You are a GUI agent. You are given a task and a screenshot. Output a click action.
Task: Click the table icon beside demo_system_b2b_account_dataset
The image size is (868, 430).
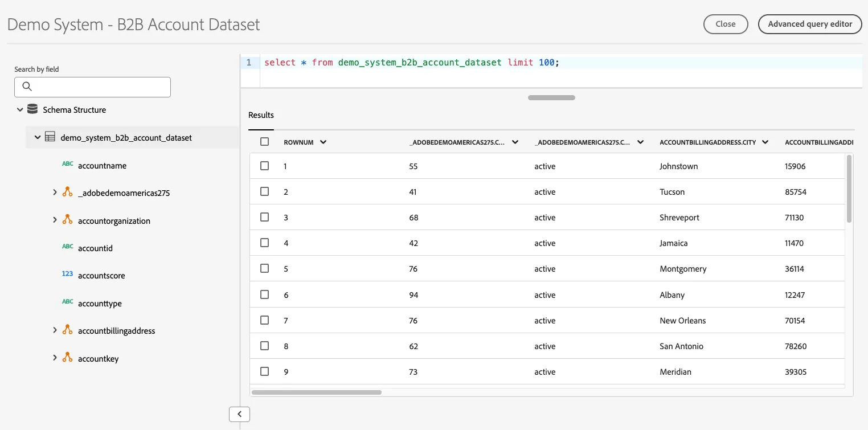pos(50,137)
